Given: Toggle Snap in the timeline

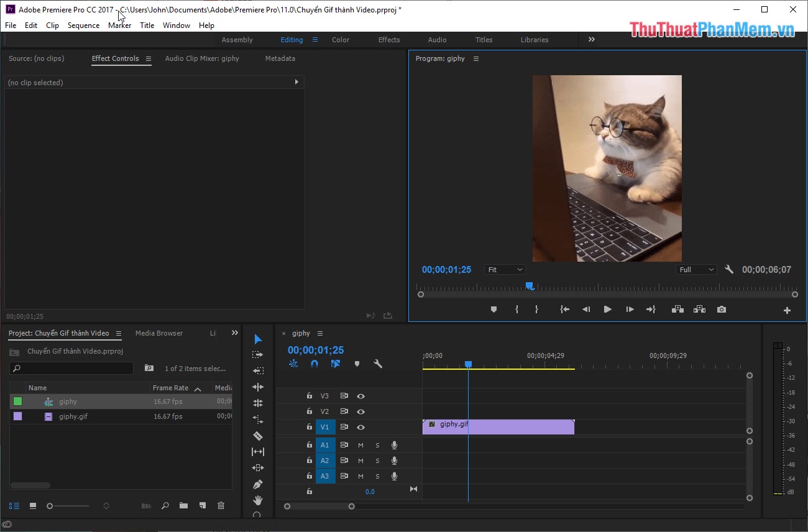Looking at the screenshot, I should 314,364.
